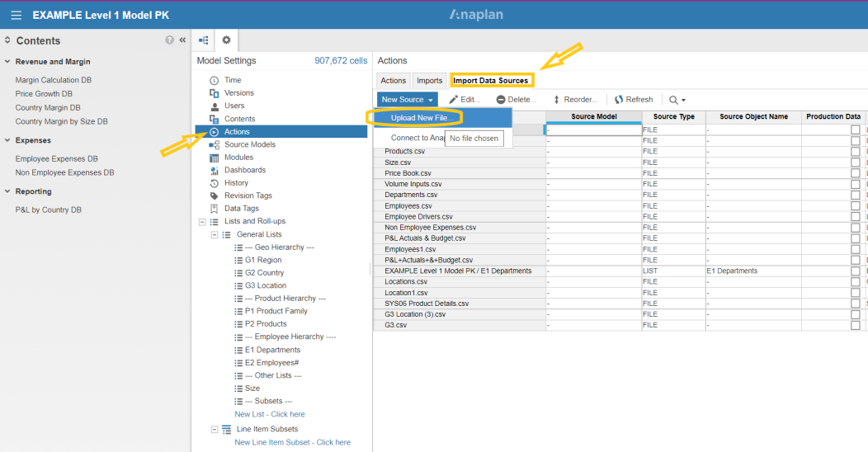
Task: Collapse the Revenue and Margin section
Action: click(7, 61)
